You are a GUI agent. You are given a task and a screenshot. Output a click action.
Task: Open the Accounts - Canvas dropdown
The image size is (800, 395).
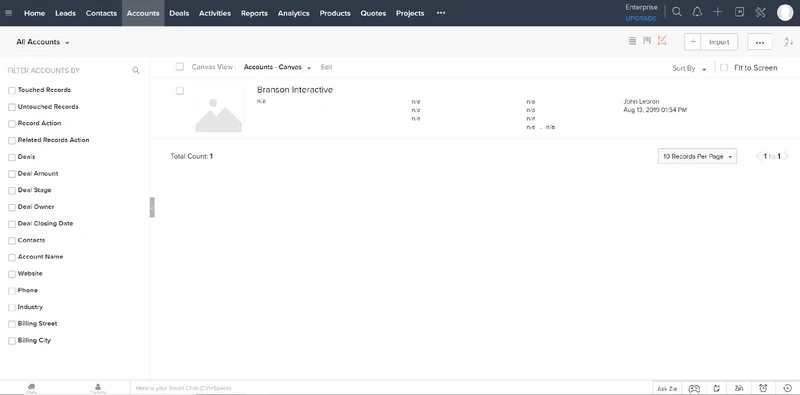point(277,67)
